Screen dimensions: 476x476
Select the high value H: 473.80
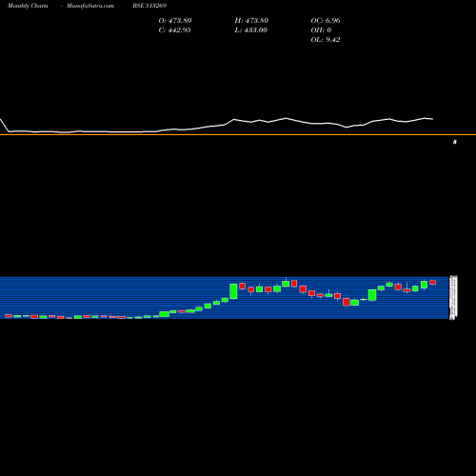[251, 21]
